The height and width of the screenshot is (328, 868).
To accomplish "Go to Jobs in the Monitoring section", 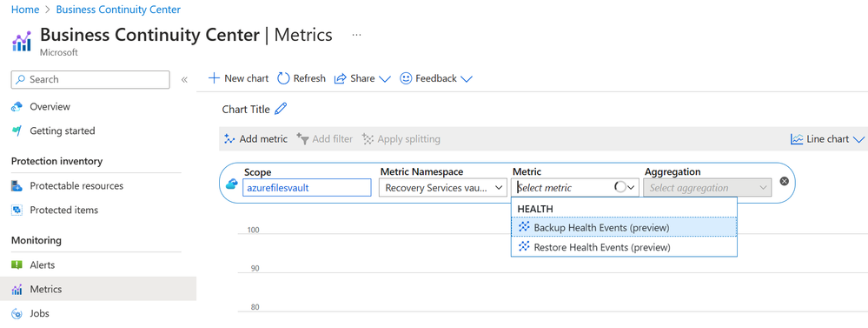I will pyautogui.click(x=39, y=313).
